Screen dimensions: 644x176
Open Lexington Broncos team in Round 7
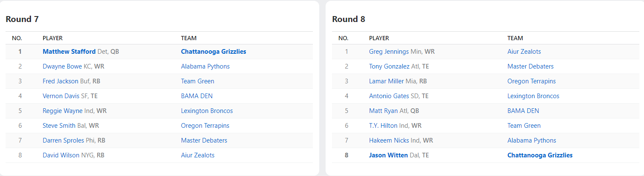point(206,111)
